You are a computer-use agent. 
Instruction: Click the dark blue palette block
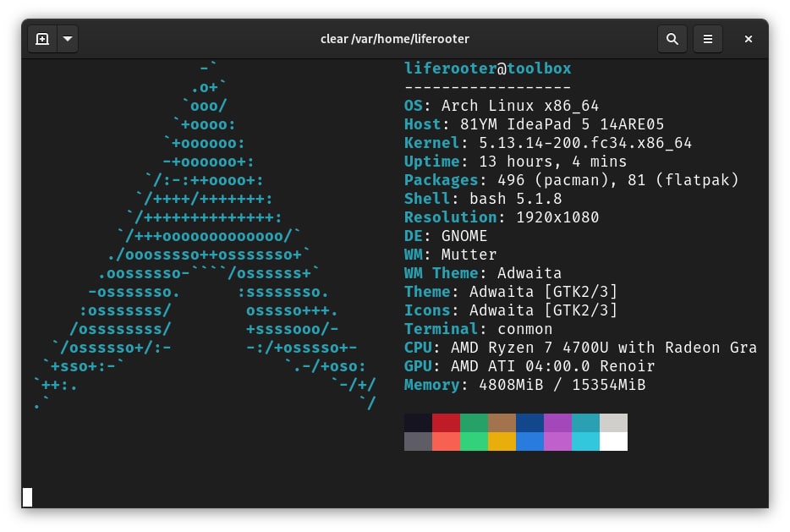pyautogui.click(x=529, y=423)
